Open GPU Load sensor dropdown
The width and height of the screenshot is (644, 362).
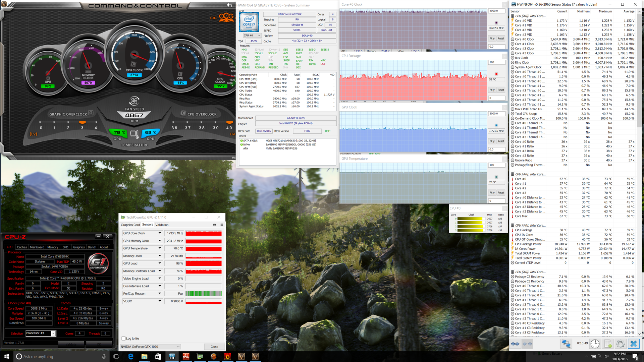[160, 263]
